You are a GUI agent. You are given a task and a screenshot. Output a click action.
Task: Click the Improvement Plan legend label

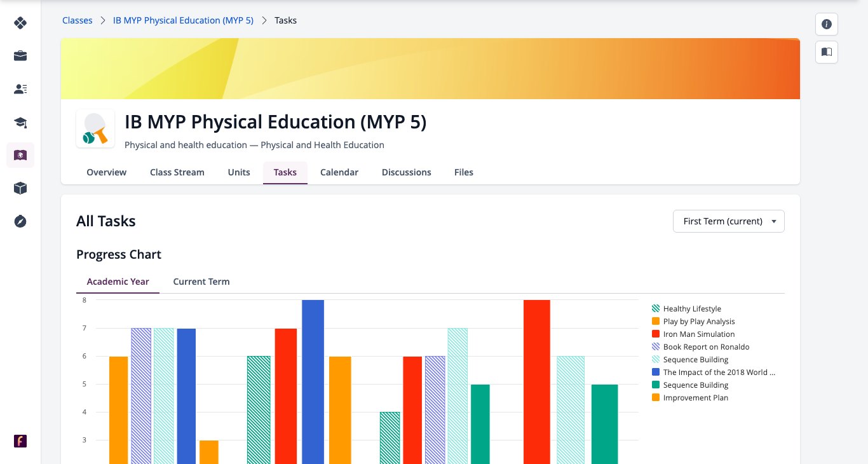pyautogui.click(x=696, y=398)
